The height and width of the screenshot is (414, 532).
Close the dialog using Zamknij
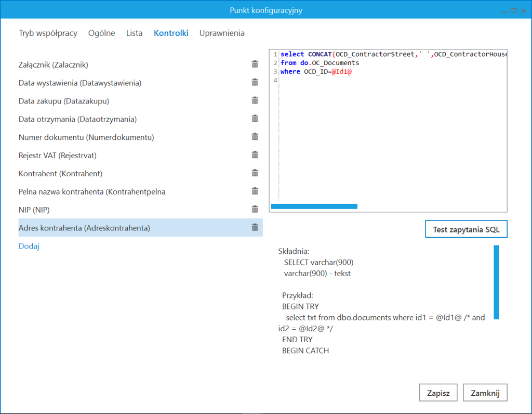click(x=485, y=392)
